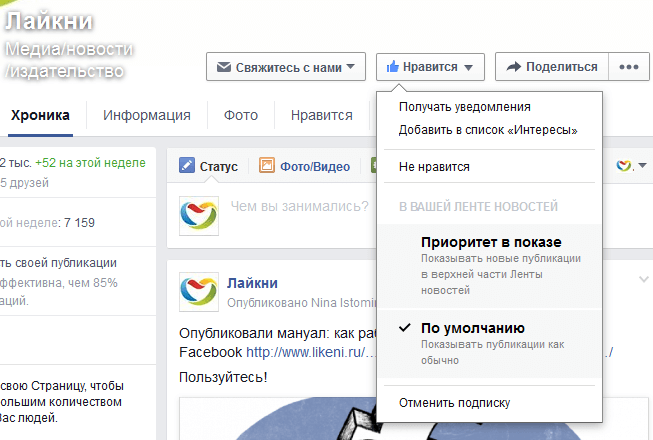Click the heart logo beside the status input
The height and width of the screenshot is (440, 653).
pyautogui.click(x=197, y=213)
